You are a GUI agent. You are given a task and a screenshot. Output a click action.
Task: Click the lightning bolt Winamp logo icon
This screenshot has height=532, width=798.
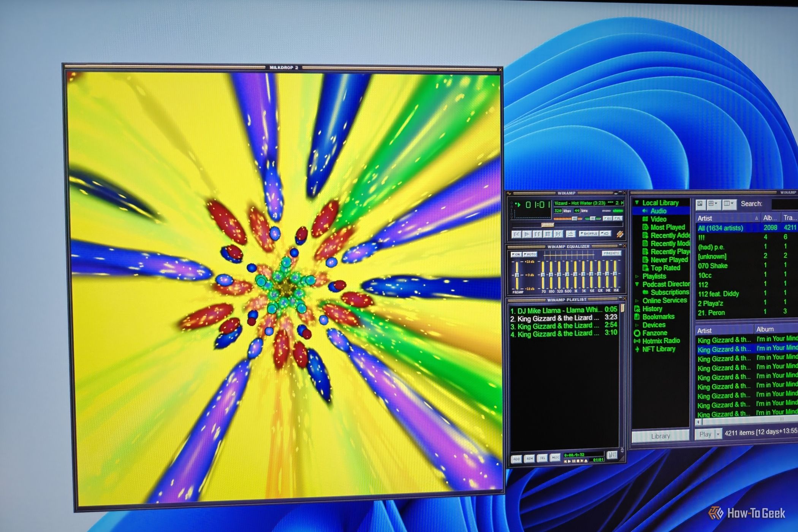click(x=620, y=234)
